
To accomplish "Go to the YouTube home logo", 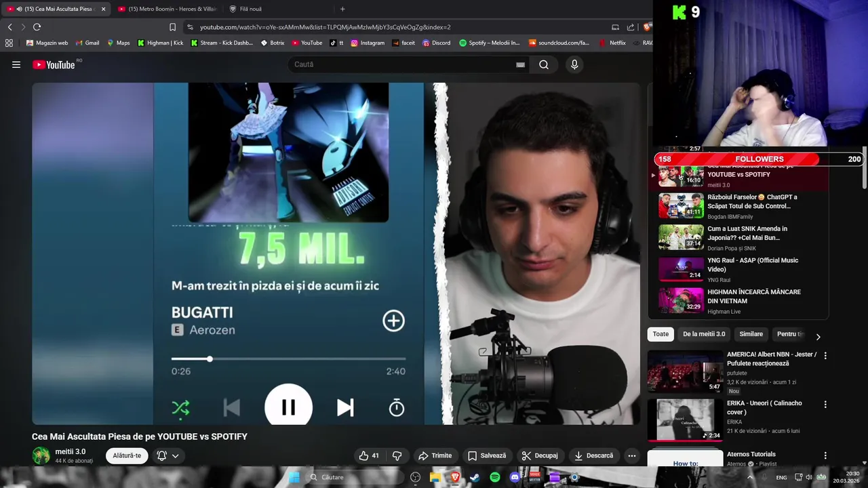I will [54, 64].
